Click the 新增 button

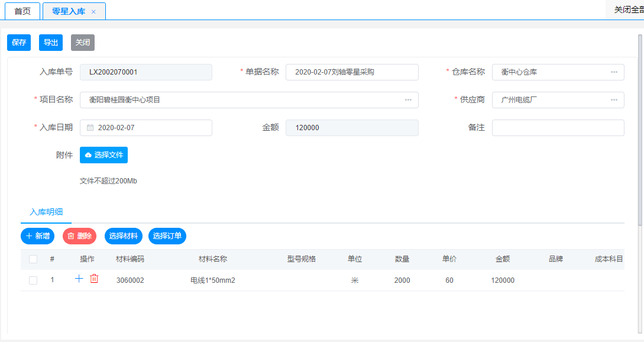point(37,236)
